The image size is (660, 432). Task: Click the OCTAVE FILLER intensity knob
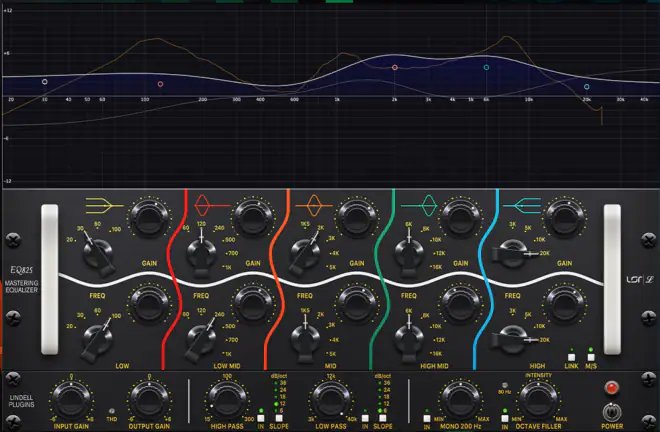pos(538,400)
